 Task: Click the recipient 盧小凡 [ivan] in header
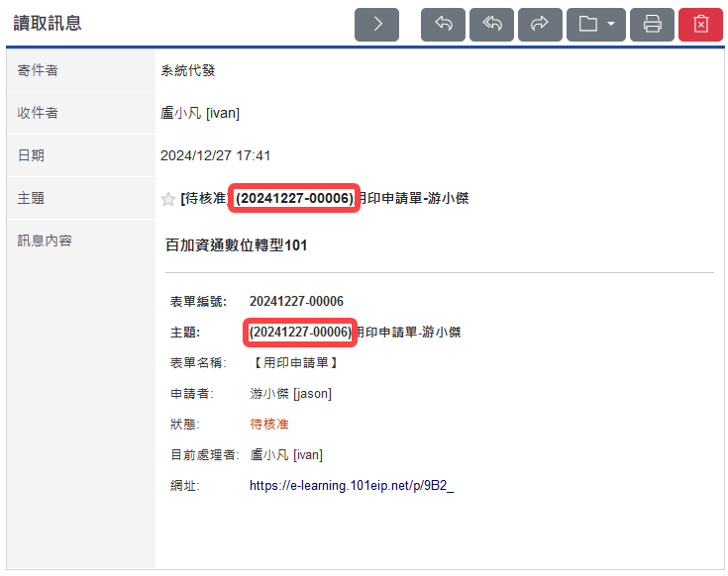pos(200,113)
